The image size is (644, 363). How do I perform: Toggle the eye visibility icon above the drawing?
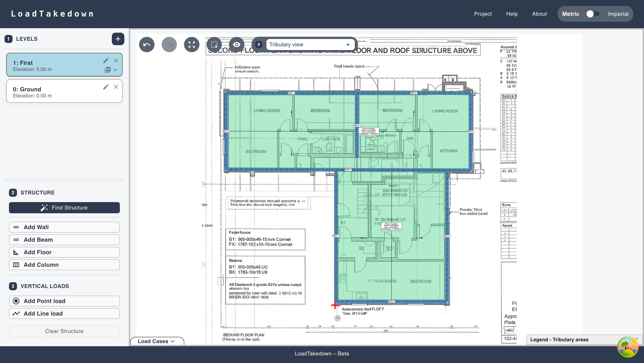(x=236, y=44)
